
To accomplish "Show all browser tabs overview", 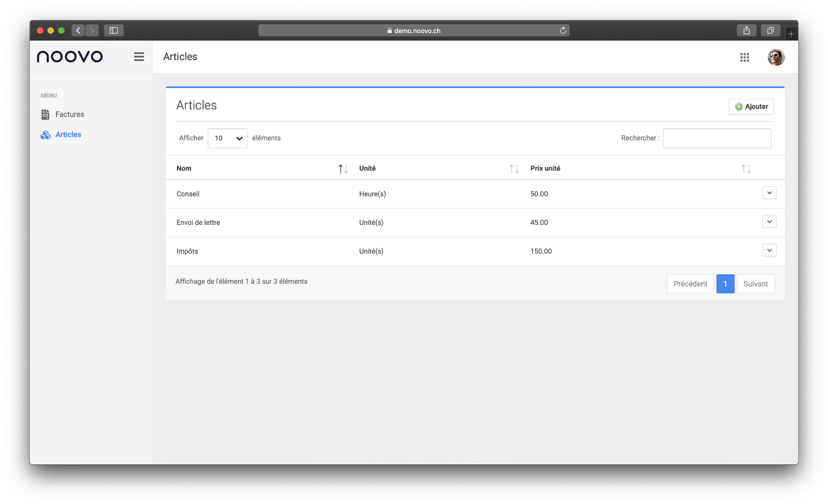I will click(770, 31).
